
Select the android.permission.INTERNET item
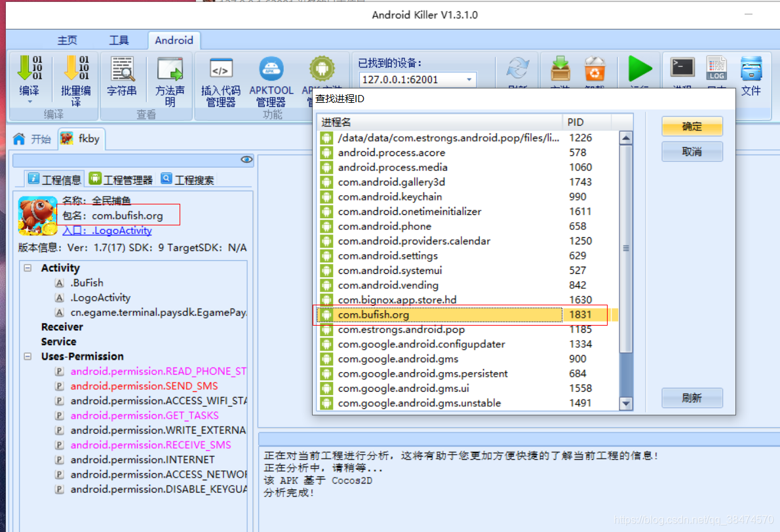[x=143, y=460]
